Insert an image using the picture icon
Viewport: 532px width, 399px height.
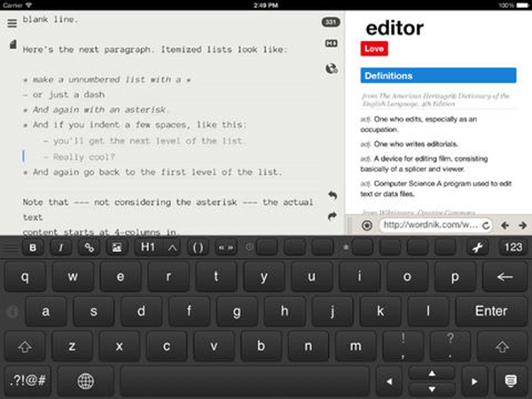tap(117, 247)
